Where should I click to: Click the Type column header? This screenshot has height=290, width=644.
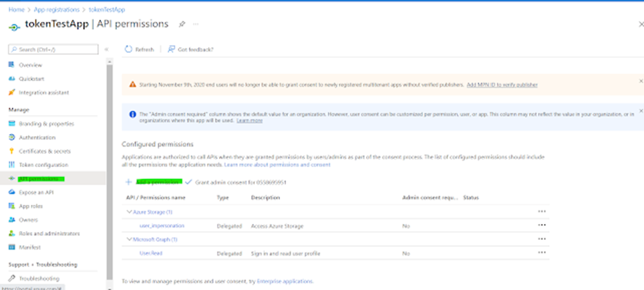[x=223, y=198]
